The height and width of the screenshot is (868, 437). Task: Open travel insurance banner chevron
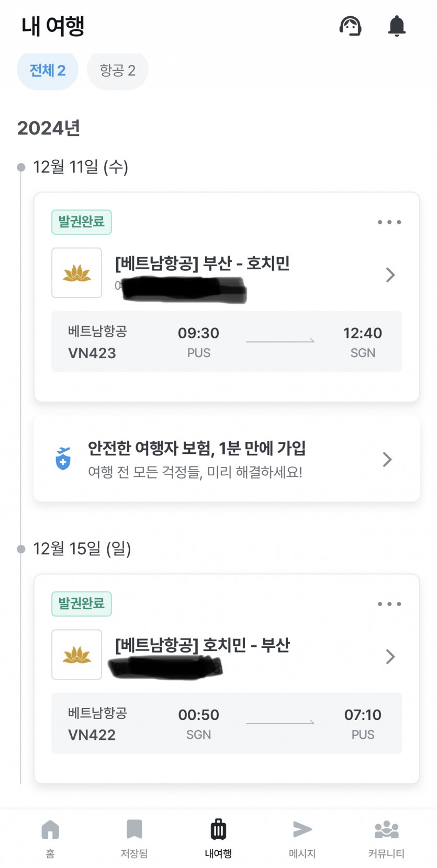pos(387,460)
